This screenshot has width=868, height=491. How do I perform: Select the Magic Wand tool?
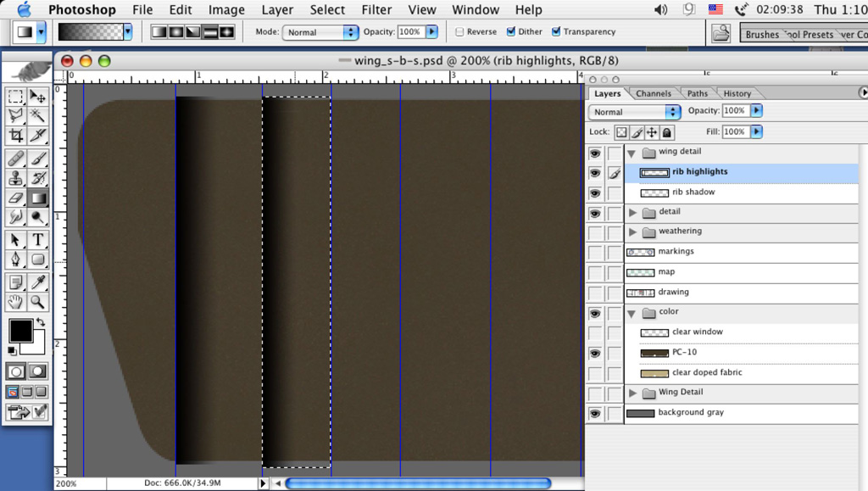(37, 115)
